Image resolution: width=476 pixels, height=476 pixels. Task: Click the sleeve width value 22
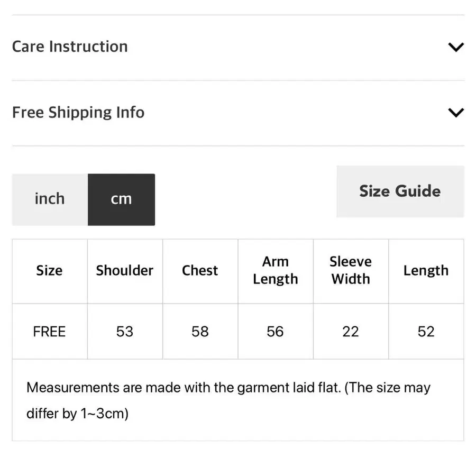pos(351,332)
